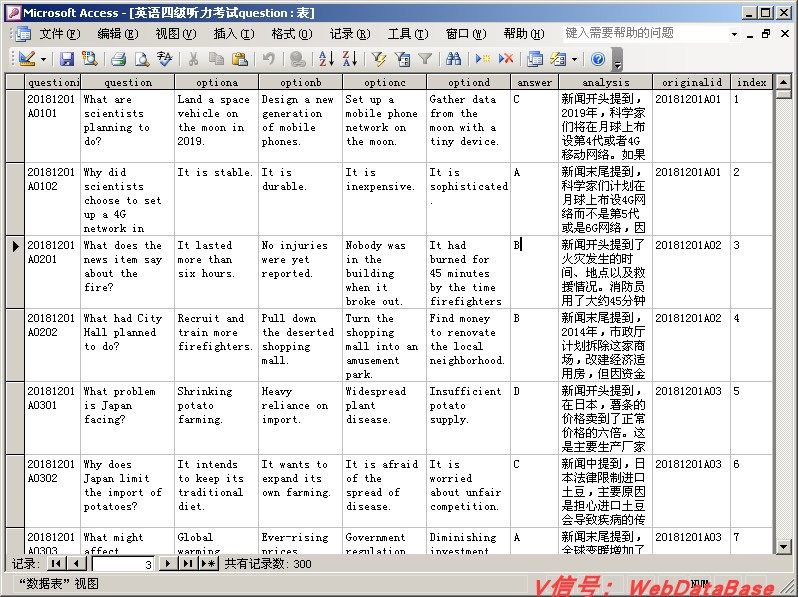Click the record number field

coord(123,564)
